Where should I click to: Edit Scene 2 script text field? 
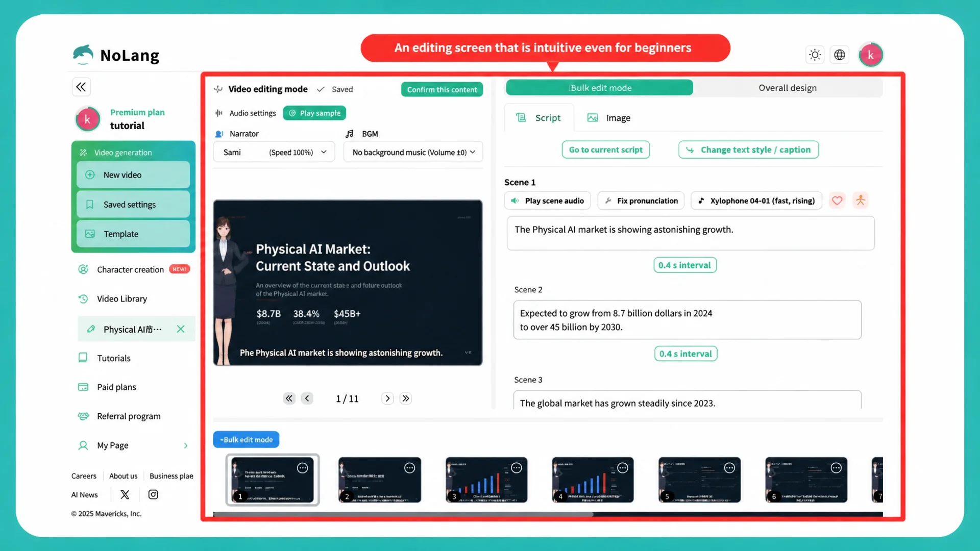[x=688, y=320]
